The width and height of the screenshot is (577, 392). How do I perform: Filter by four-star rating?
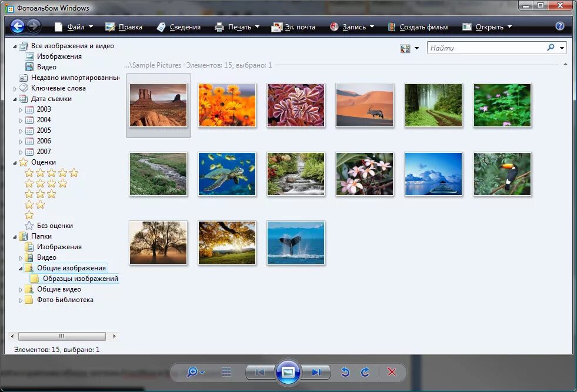pos(46,183)
